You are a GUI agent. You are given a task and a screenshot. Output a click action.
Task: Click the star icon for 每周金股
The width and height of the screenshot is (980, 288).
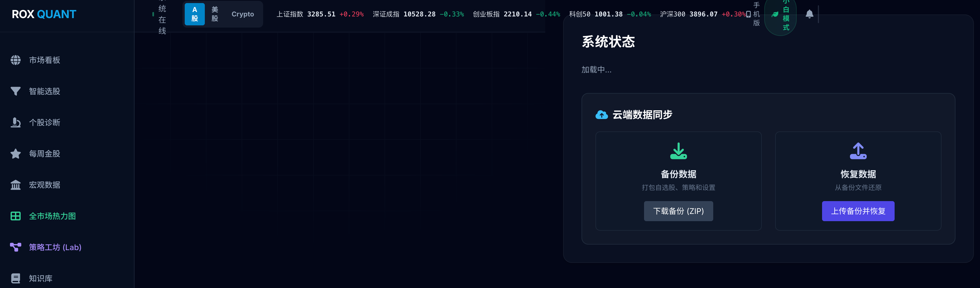pyautogui.click(x=16, y=153)
